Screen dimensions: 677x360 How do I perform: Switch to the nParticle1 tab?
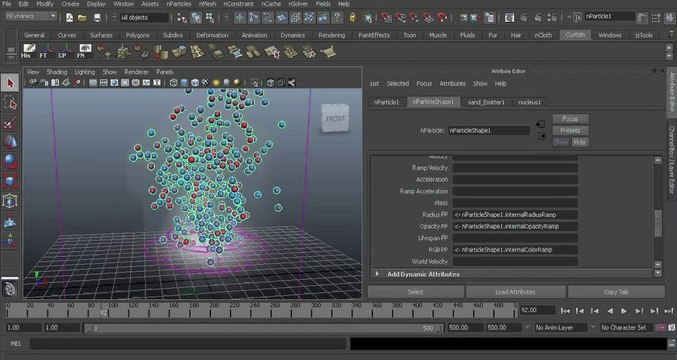pyautogui.click(x=387, y=102)
